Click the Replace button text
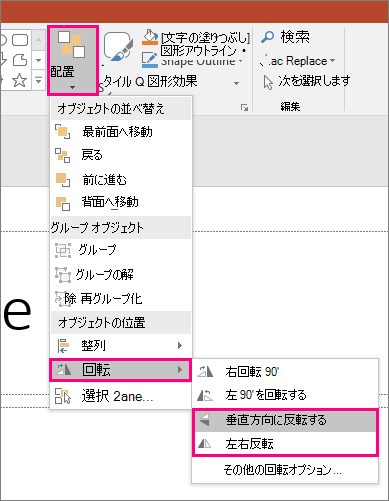The height and width of the screenshot is (501, 389). [306, 61]
